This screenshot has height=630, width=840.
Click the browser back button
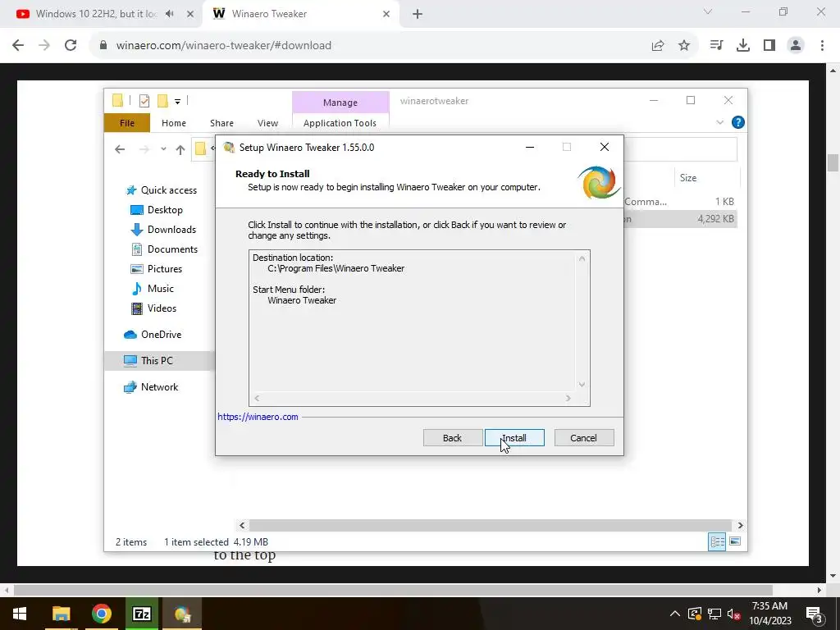click(18, 46)
